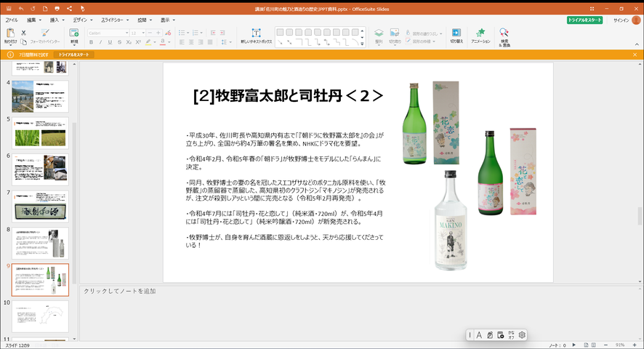Start slideshow from status bar play icon

coord(573,345)
